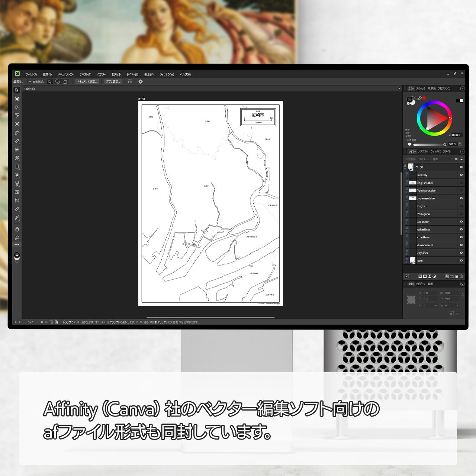Click the ドキュメント設定 button
This screenshot has width=476, height=476.
[87, 81]
